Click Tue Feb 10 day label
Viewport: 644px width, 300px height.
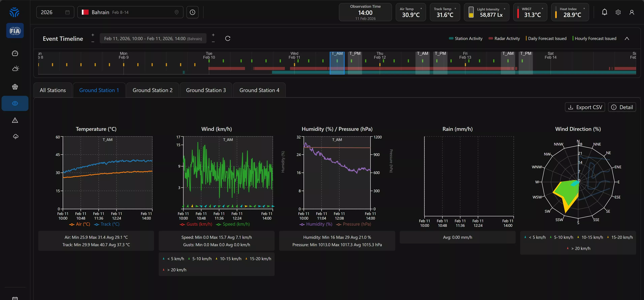(209, 55)
